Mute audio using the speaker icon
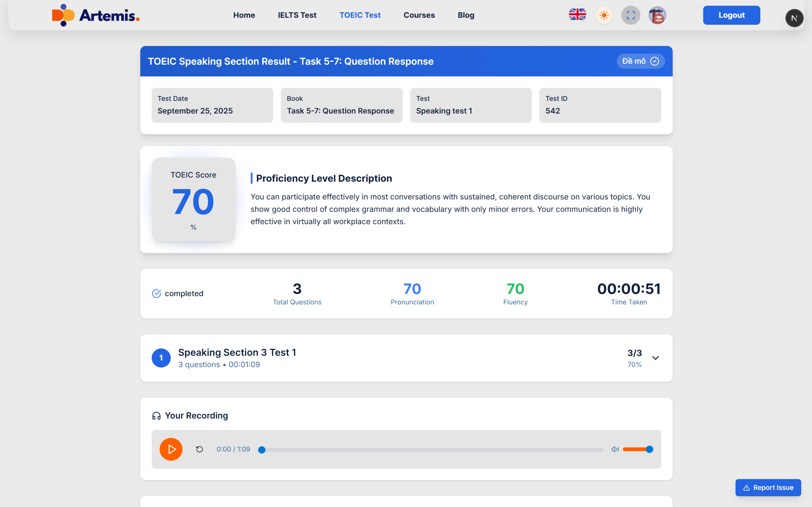The width and height of the screenshot is (812, 507). click(615, 449)
